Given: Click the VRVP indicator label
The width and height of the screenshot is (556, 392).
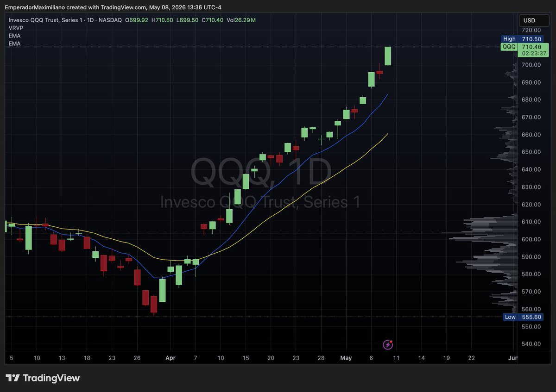Looking at the screenshot, I should coord(15,28).
